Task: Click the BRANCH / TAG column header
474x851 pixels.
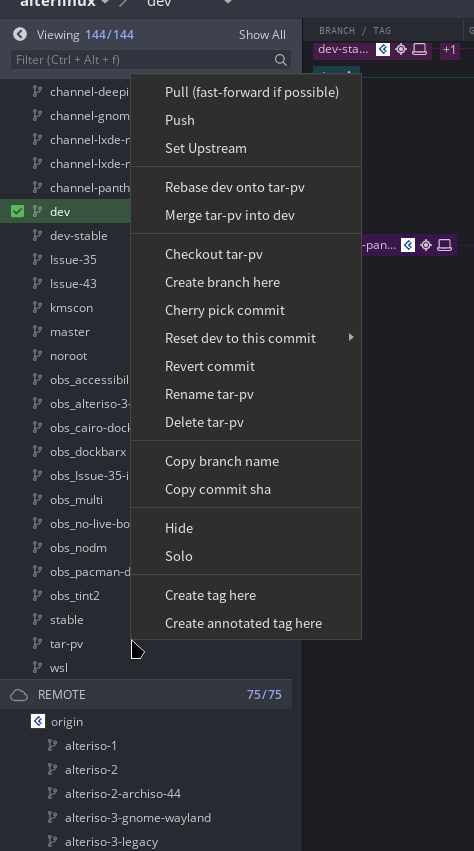Action: pos(355,30)
